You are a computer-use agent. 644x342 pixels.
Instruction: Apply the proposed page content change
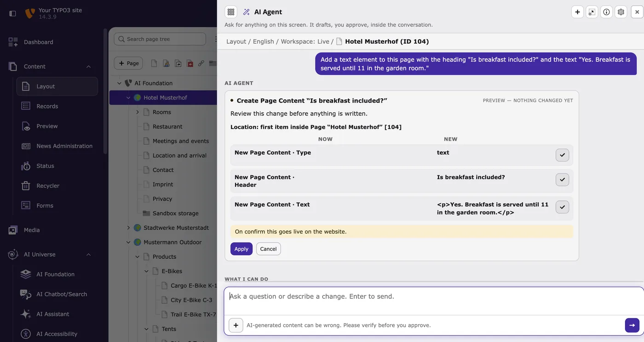tap(241, 249)
